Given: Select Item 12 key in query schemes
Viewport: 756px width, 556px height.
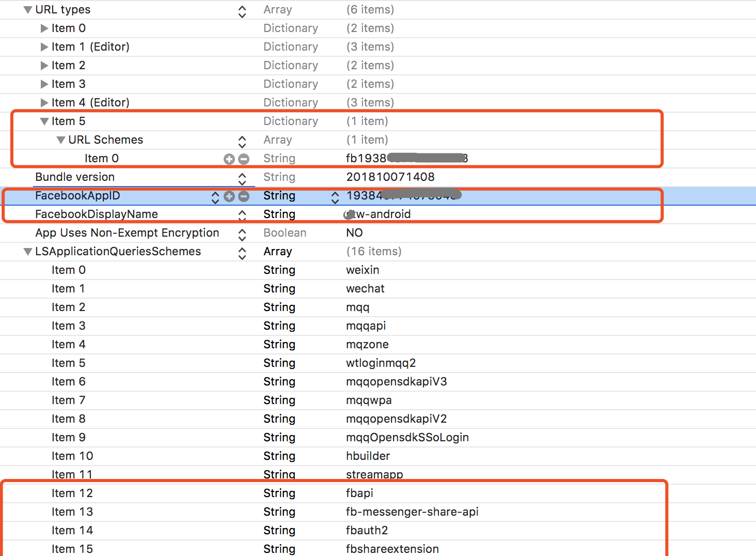Looking at the screenshot, I should (x=72, y=493).
